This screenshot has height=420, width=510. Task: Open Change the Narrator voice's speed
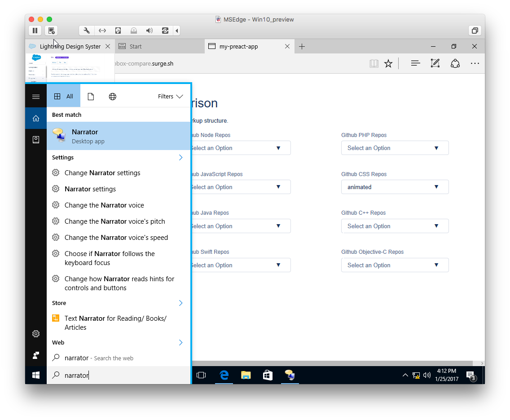click(119, 238)
